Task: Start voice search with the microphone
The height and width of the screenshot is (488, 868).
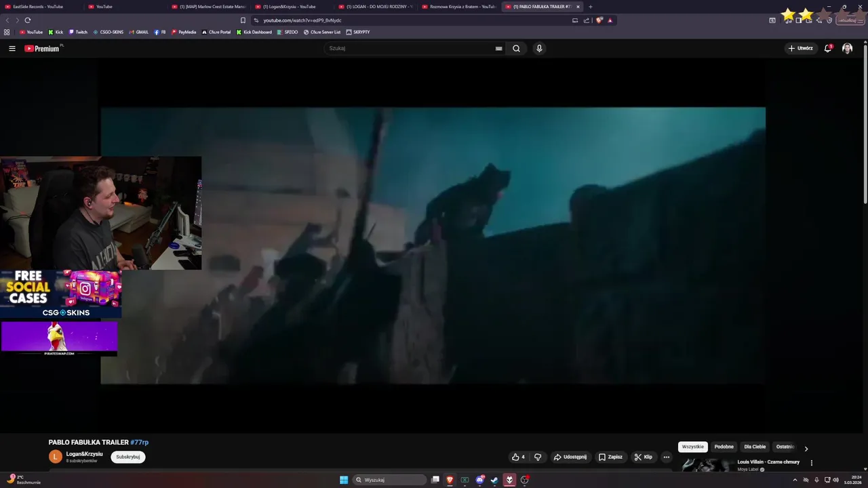Action: point(539,49)
